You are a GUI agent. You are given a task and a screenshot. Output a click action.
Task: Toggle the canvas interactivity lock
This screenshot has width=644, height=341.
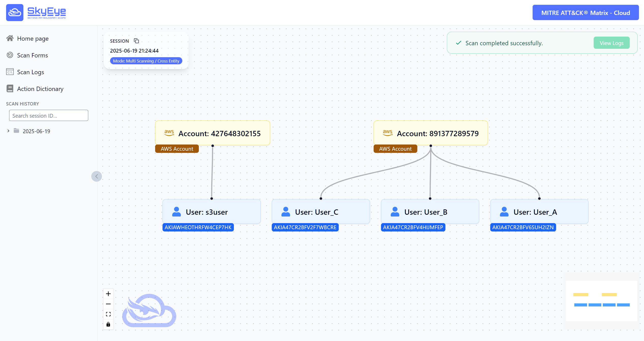(x=108, y=324)
